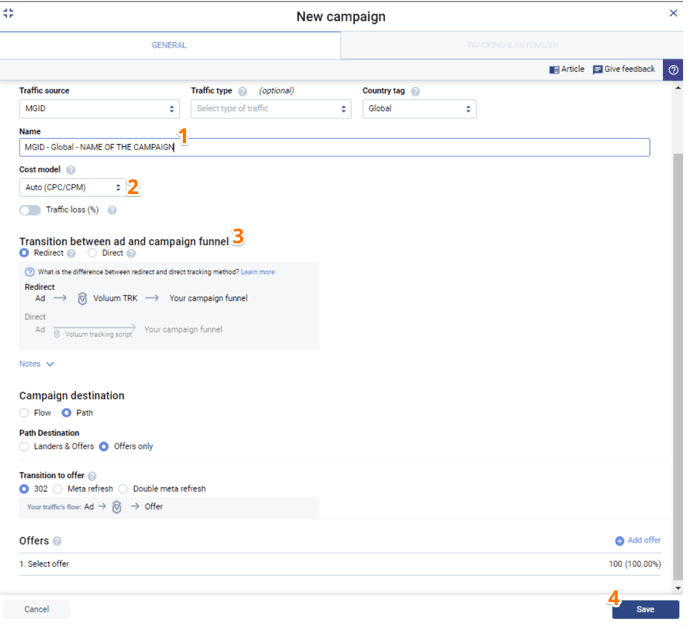Click the collapse window icon in top-left corner
This screenshot has height=627, width=688.
[x=9, y=14]
